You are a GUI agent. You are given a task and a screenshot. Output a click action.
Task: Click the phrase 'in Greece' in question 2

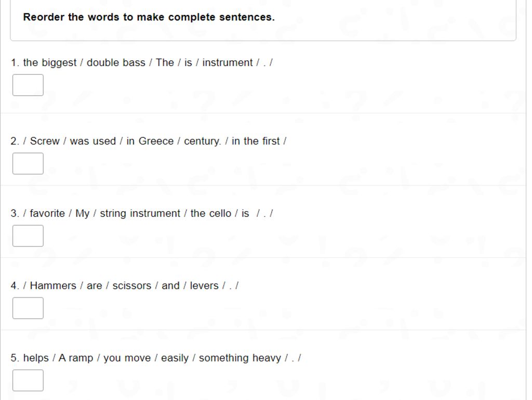point(150,141)
